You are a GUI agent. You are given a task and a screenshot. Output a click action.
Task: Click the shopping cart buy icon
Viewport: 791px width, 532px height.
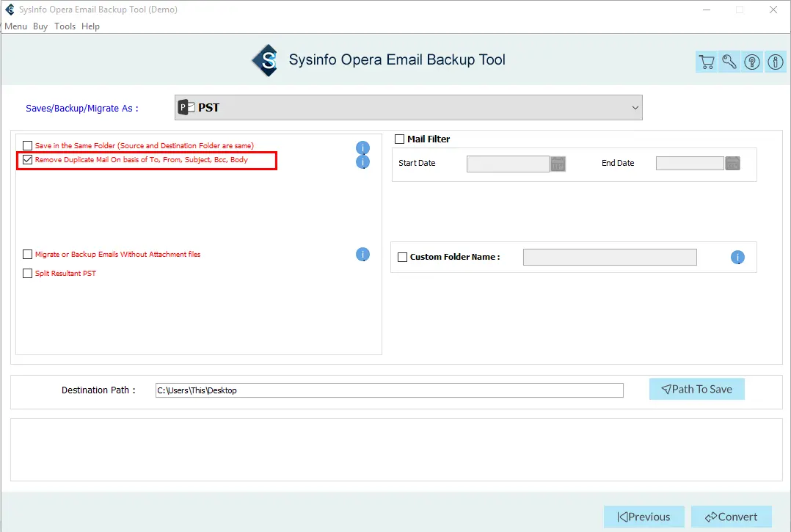click(706, 62)
